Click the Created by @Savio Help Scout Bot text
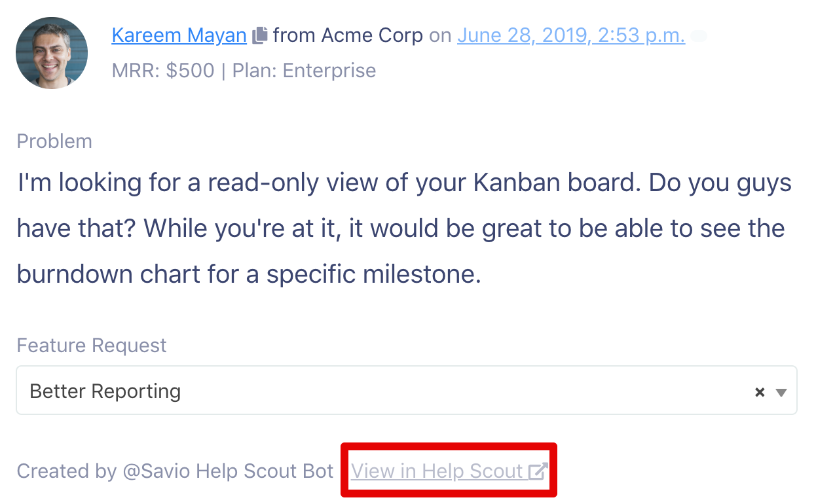Screen dimensions: 816x504 (176, 471)
